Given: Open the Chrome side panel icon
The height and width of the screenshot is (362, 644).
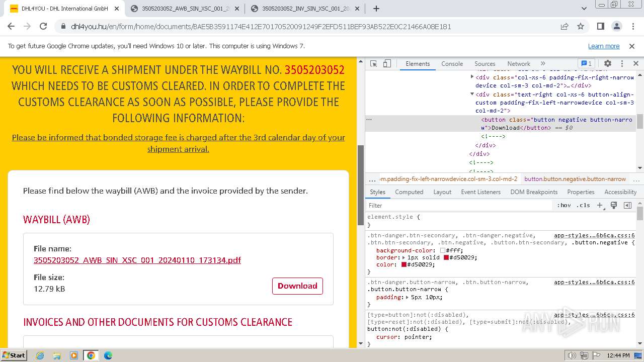Looking at the screenshot, I should 600,26.
